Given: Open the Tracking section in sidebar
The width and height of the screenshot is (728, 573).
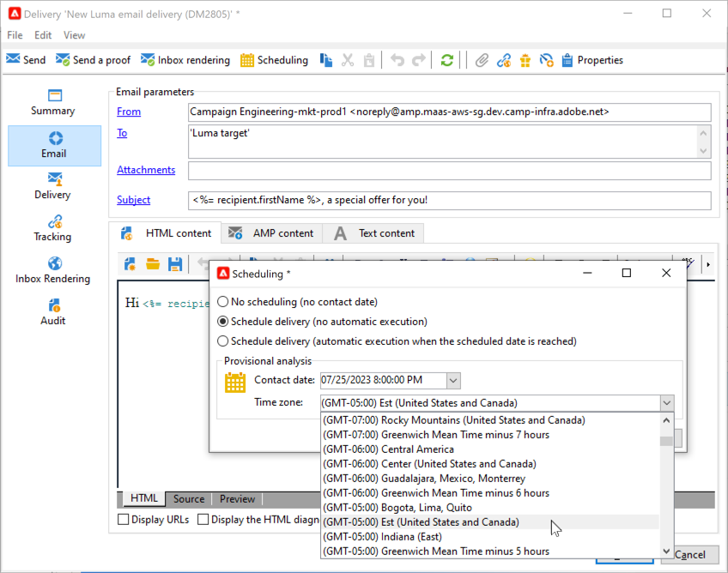Looking at the screenshot, I should (53, 229).
